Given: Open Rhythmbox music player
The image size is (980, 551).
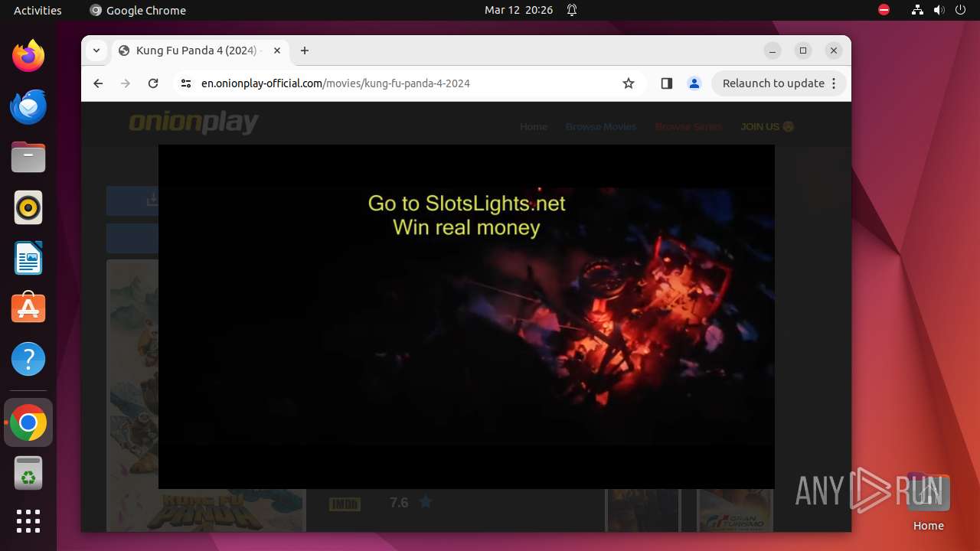Looking at the screenshot, I should click(x=28, y=207).
